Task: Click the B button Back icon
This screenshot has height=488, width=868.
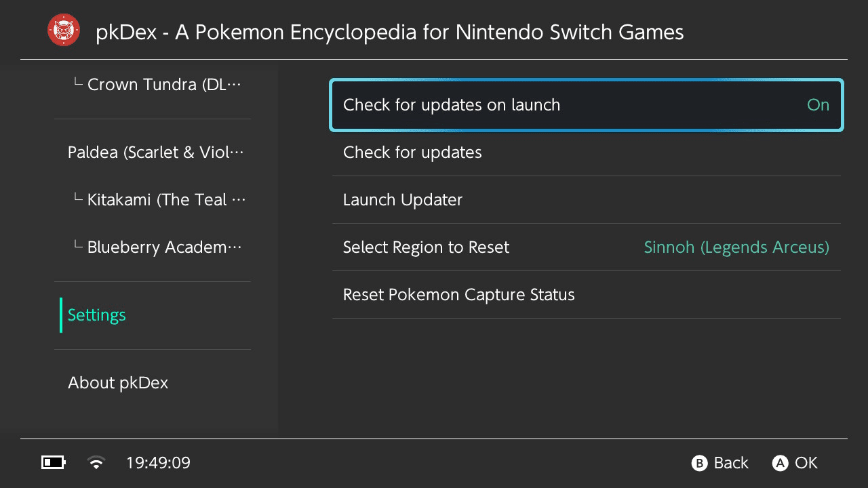Action: (699, 463)
